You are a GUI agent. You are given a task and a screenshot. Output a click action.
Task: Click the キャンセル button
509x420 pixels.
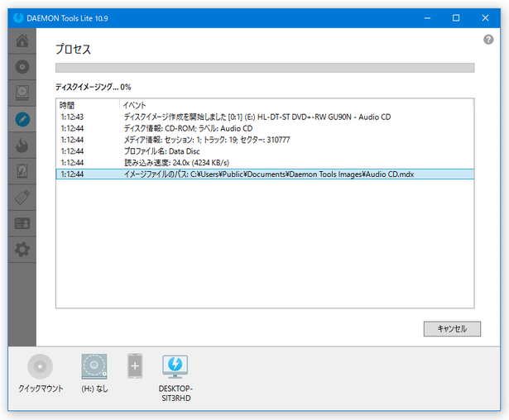(x=452, y=329)
